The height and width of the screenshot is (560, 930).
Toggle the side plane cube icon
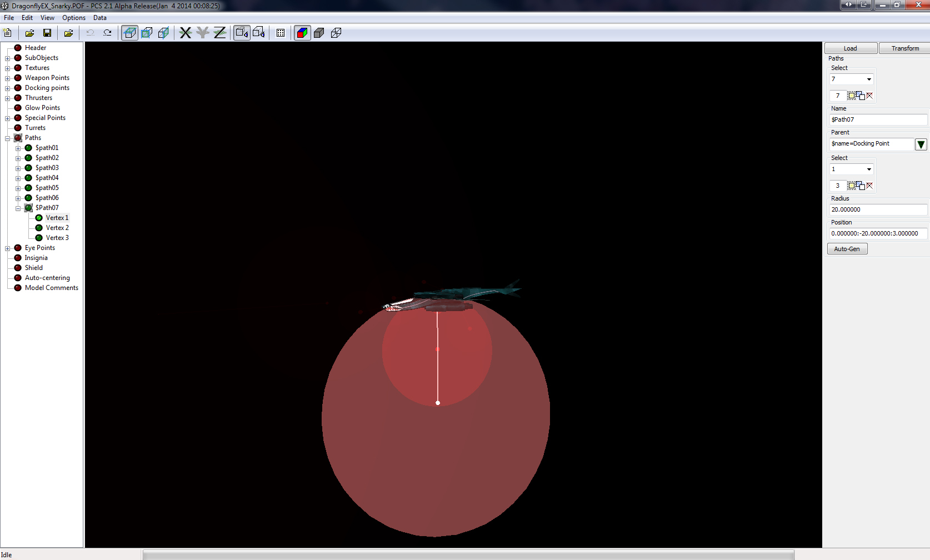[x=163, y=33]
